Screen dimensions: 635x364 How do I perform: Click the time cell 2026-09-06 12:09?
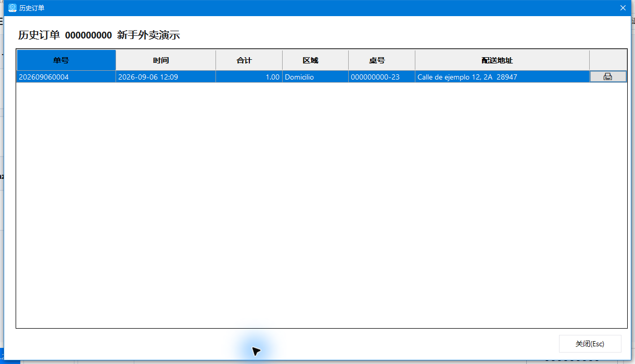tap(166, 77)
